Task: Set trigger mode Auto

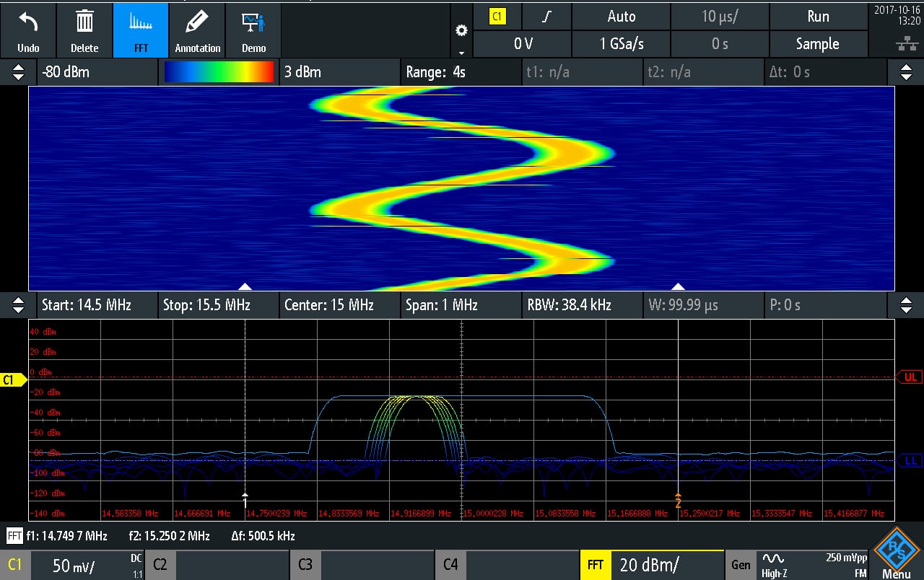Action: click(622, 17)
